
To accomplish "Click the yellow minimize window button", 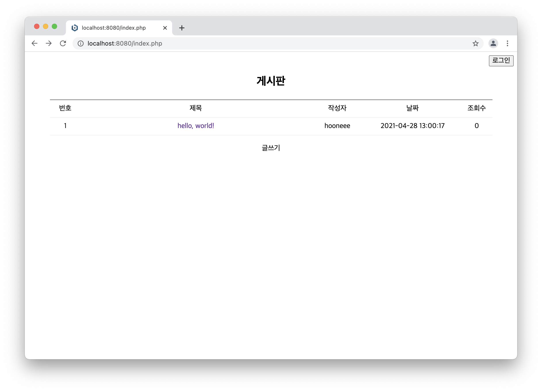I will 45,26.
